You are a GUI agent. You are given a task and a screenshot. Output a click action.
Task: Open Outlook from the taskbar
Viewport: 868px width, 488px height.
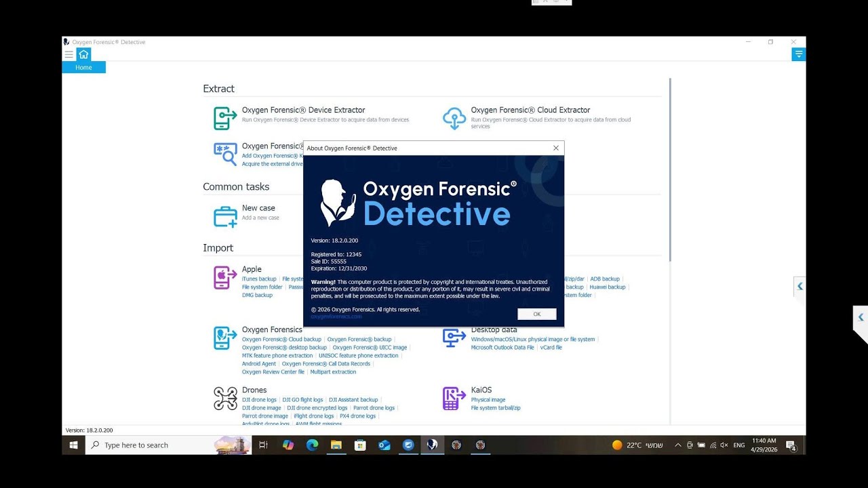tap(384, 445)
